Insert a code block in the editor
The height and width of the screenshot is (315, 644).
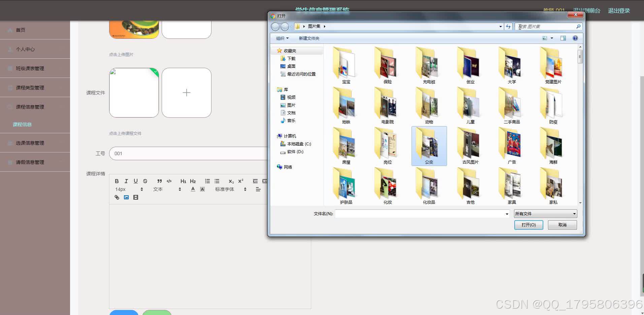169,181
